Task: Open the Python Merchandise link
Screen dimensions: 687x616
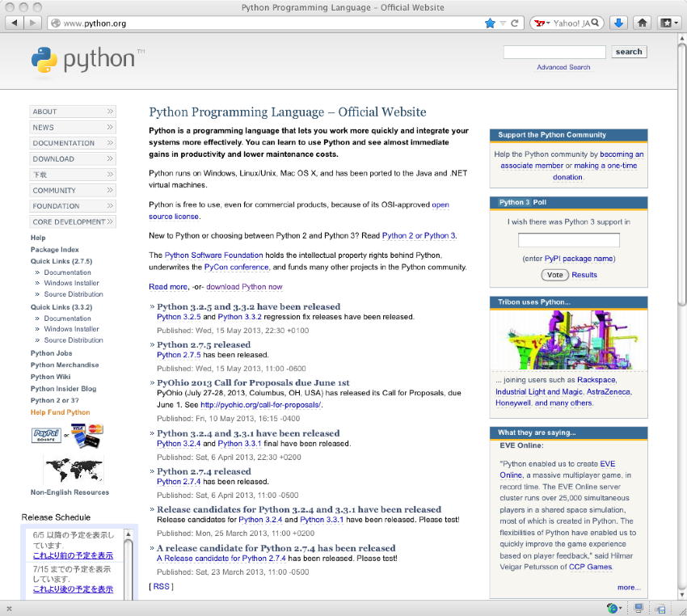Action: click(65, 365)
